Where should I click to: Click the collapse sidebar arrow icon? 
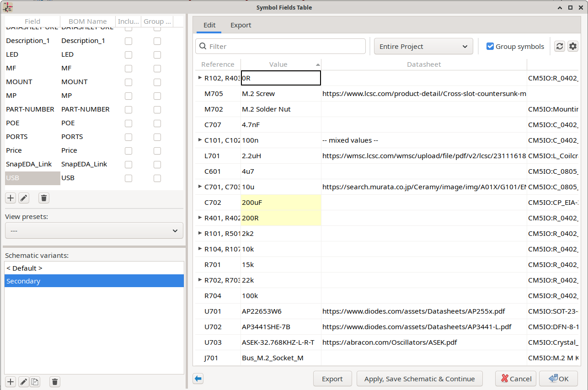[198, 379]
